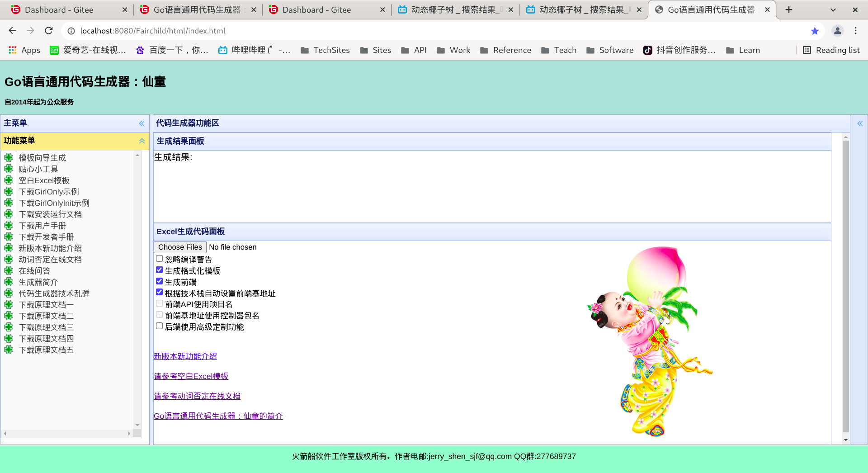Enable the 忽略编译警告 checkbox
Image resolution: width=868 pixels, height=473 pixels.
pyautogui.click(x=159, y=259)
